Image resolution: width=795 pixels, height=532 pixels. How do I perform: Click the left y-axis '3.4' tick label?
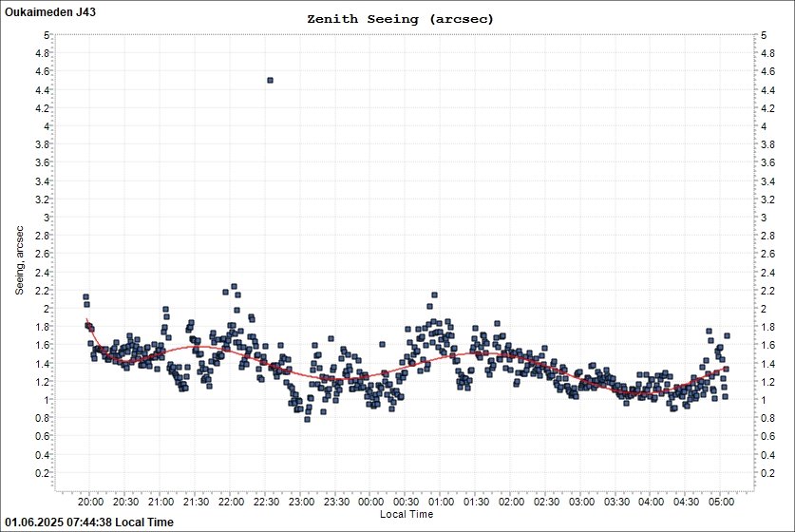pos(42,181)
